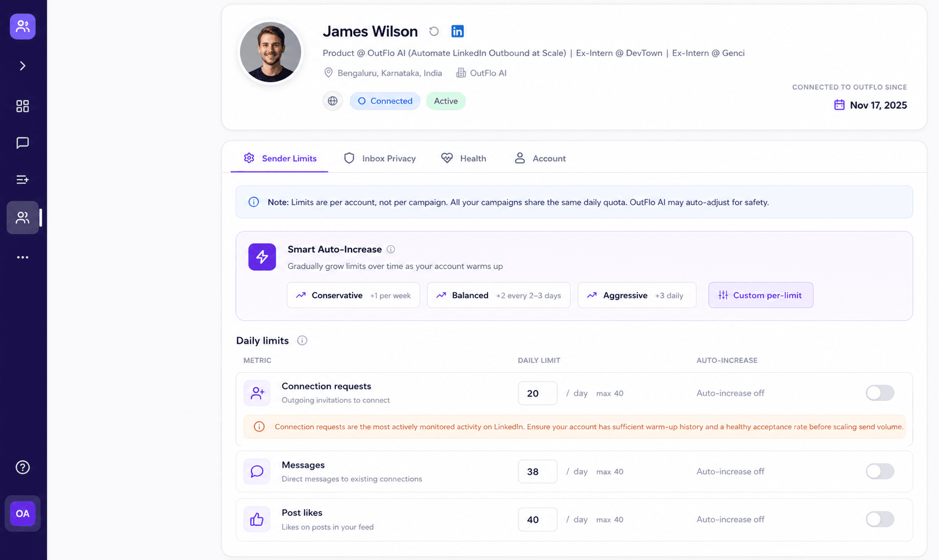
Task: Open the sequence list icon in sidebar
Action: tap(23, 180)
